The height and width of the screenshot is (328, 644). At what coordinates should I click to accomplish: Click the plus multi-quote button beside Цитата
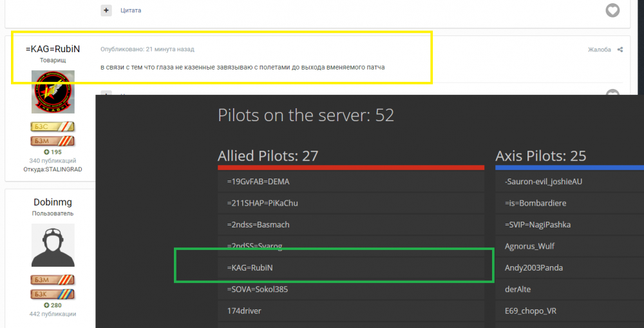[106, 10]
